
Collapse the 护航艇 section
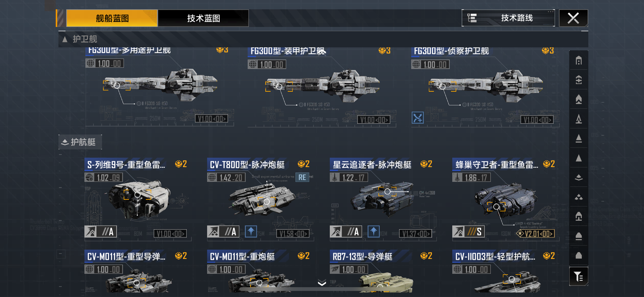pyautogui.click(x=80, y=142)
